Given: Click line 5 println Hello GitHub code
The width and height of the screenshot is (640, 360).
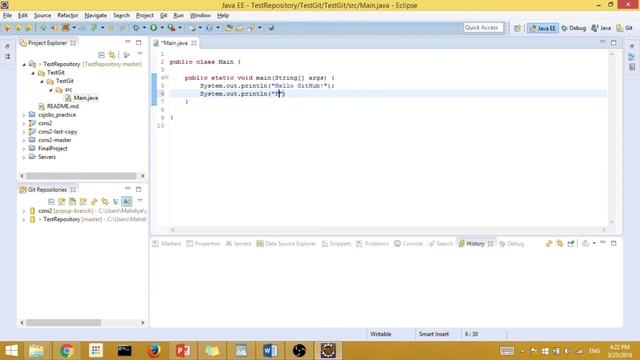Looking at the screenshot, I should [x=267, y=86].
